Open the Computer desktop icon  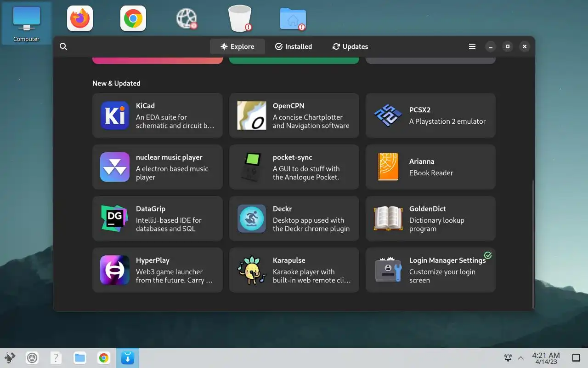click(26, 23)
